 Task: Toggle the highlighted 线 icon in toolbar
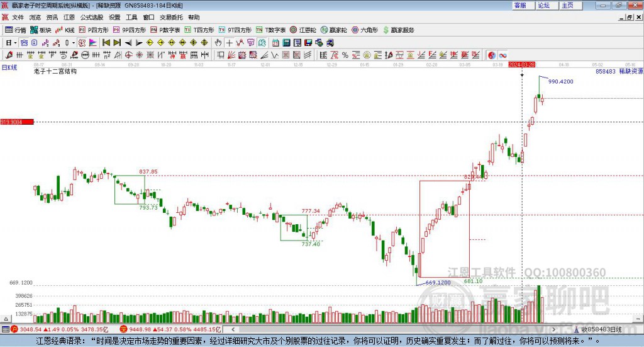262,43
